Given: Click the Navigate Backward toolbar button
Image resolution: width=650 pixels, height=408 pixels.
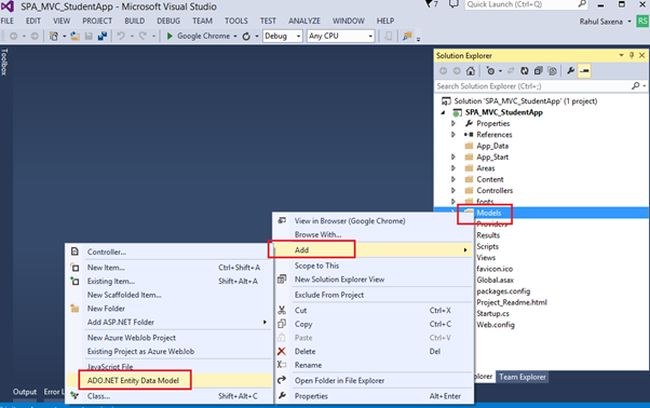Looking at the screenshot, I should [14, 36].
